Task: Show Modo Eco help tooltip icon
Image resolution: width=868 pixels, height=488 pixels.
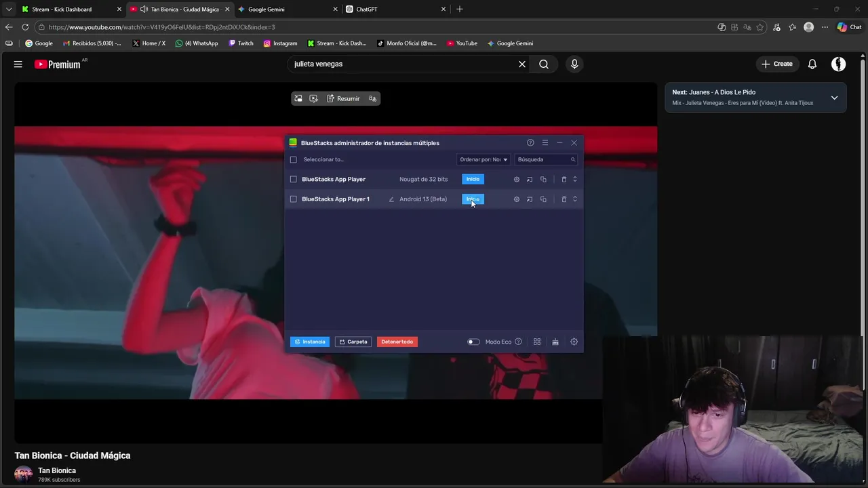Action: coord(518,342)
